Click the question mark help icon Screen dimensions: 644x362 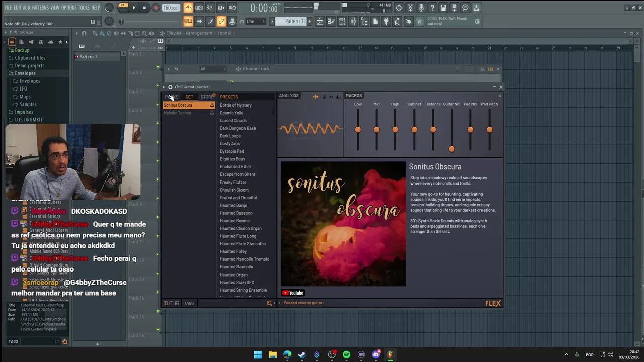(x=432, y=8)
